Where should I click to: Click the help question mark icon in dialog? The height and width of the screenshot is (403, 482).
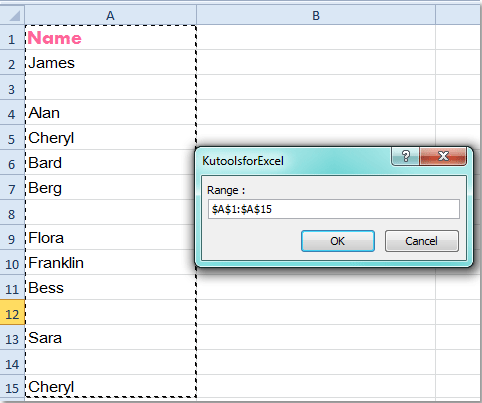405,156
